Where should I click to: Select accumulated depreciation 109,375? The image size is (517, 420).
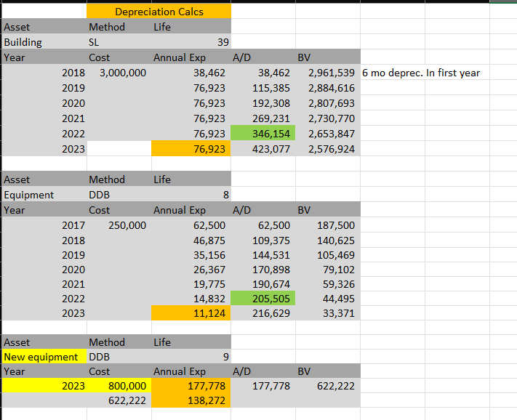[263, 241]
